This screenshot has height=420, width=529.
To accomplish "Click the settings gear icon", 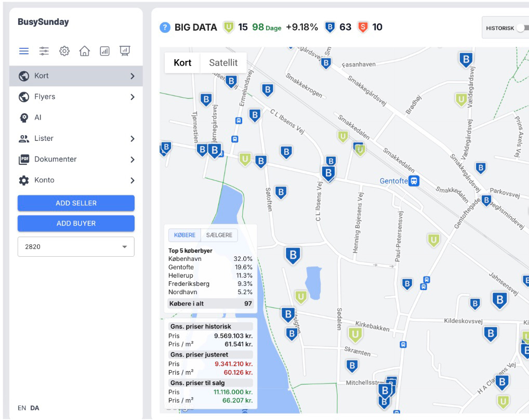I will [x=64, y=51].
